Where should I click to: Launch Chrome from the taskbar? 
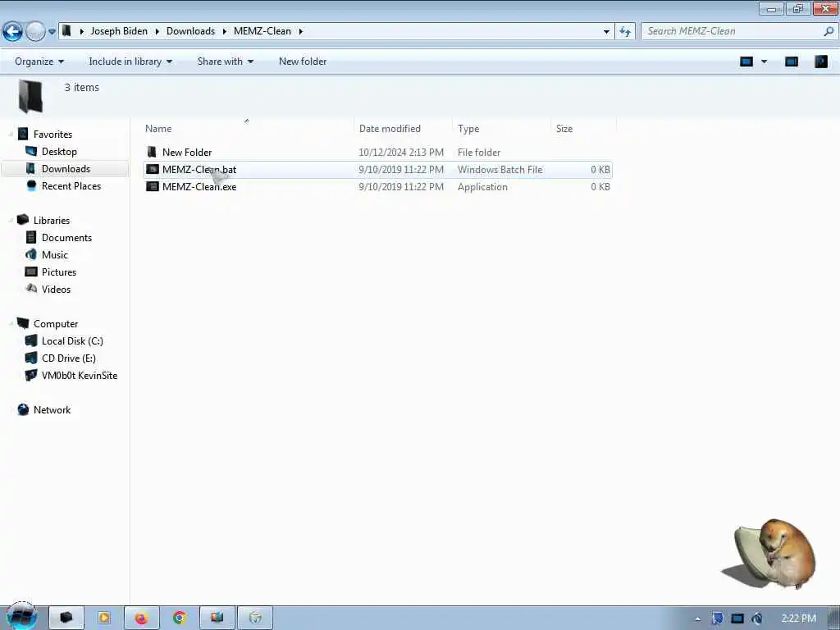tap(180, 618)
